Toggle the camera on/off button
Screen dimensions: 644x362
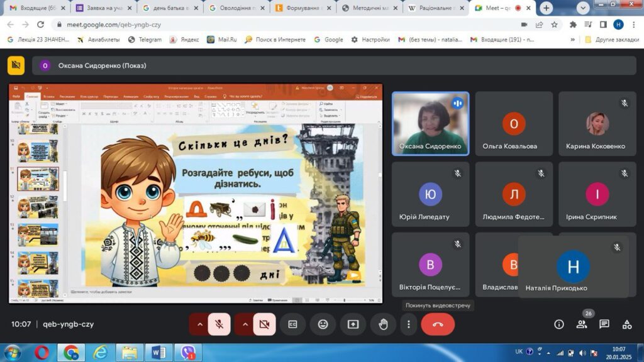pyautogui.click(x=264, y=324)
